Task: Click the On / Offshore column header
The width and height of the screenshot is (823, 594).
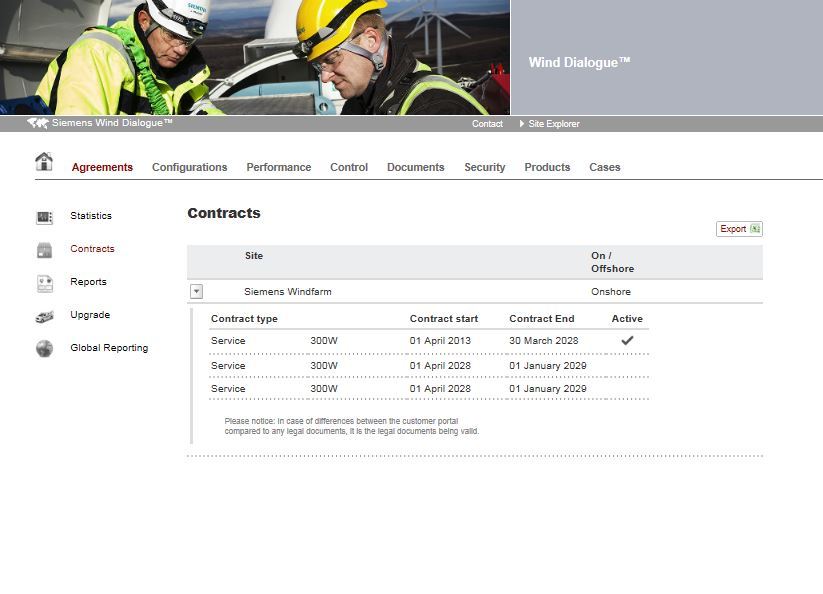Action: [x=613, y=262]
